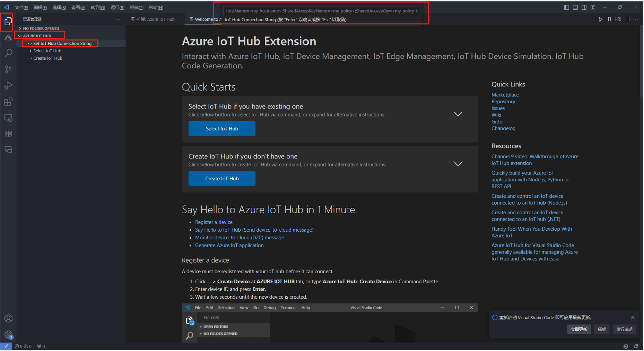
Task: Open the Manage gear icon
Action: pos(8,335)
